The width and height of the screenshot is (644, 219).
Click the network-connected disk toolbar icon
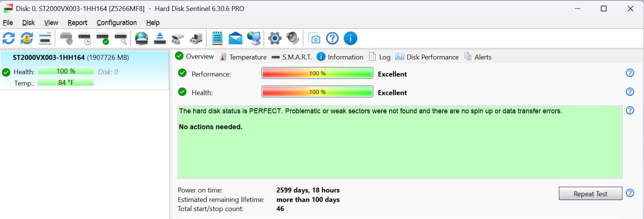(178, 39)
